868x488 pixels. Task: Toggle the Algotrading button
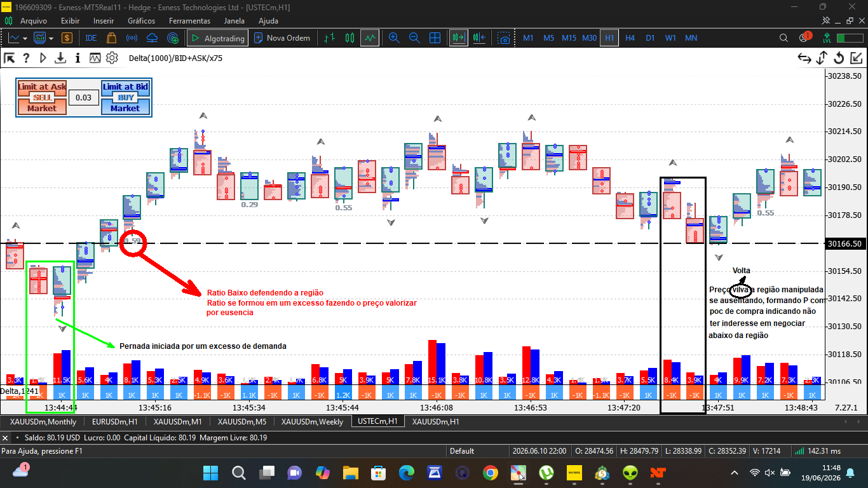(x=217, y=38)
